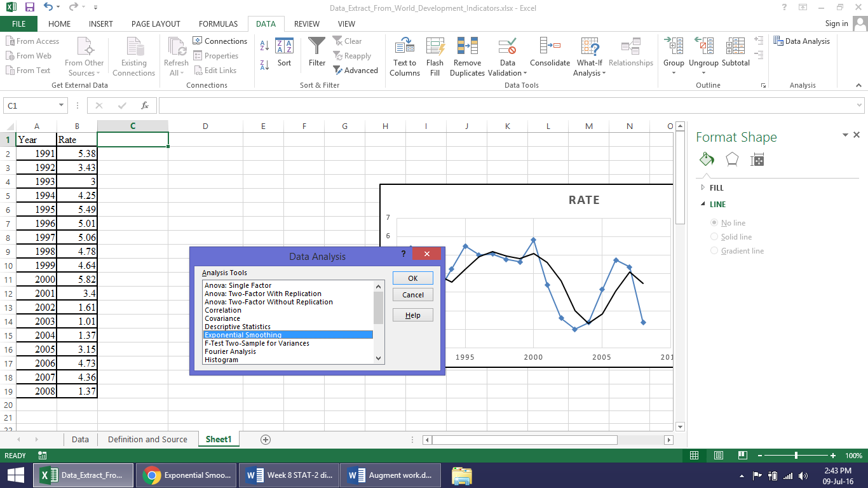The height and width of the screenshot is (488, 868).
Task: Open the Name Box dropdown
Action: point(62,106)
